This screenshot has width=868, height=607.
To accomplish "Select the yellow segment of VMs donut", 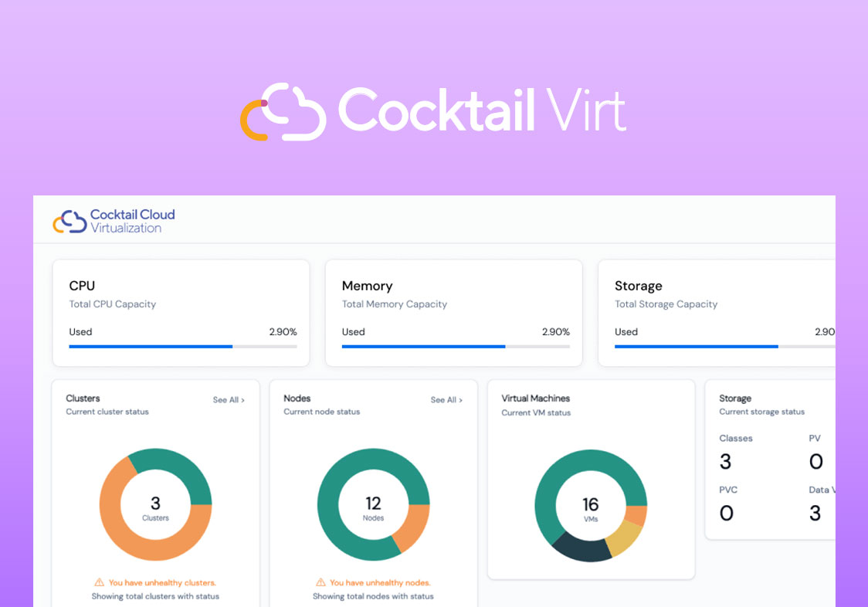I will coord(626,537).
